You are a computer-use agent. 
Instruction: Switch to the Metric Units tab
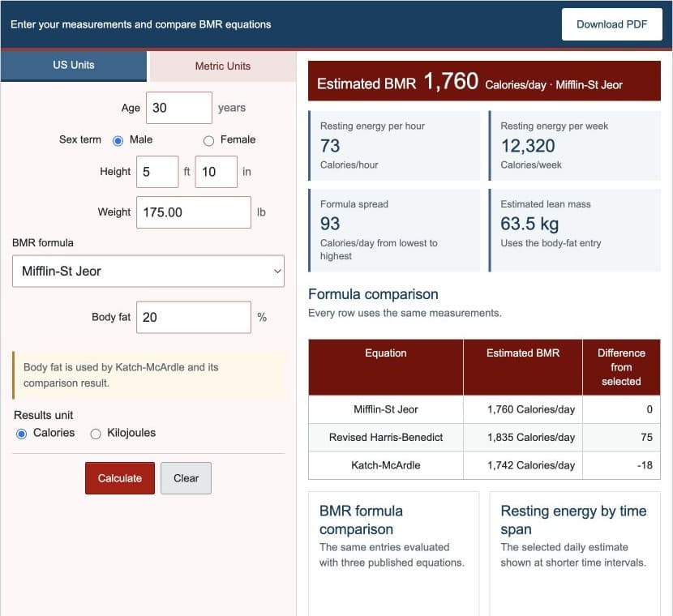click(x=223, y=66)
